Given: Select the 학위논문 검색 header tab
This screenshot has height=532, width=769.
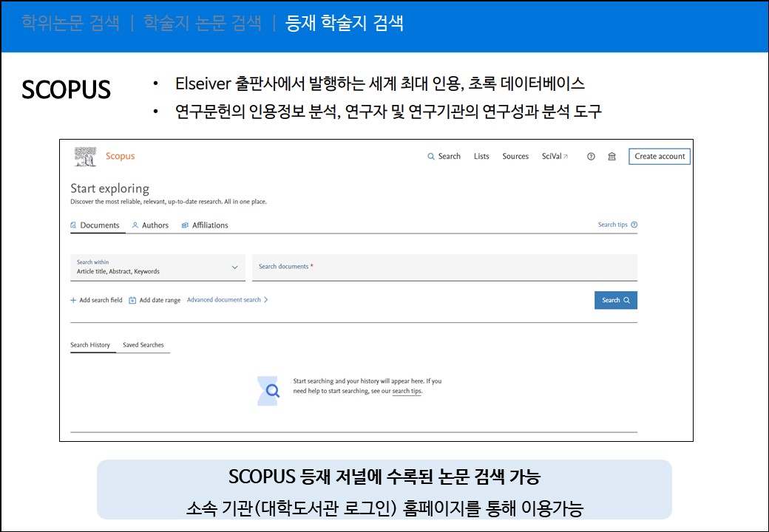Looking at the screenshot, I should 71,24.
